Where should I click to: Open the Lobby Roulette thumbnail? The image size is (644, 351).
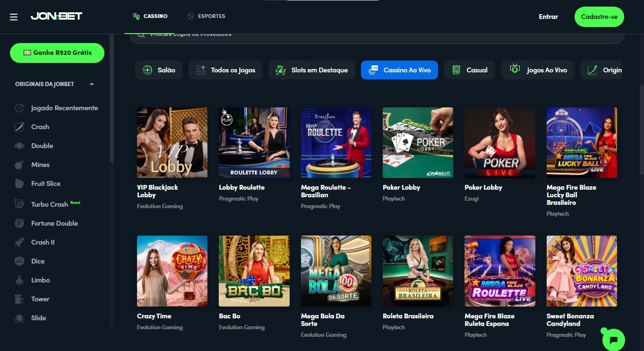(254, 142)
